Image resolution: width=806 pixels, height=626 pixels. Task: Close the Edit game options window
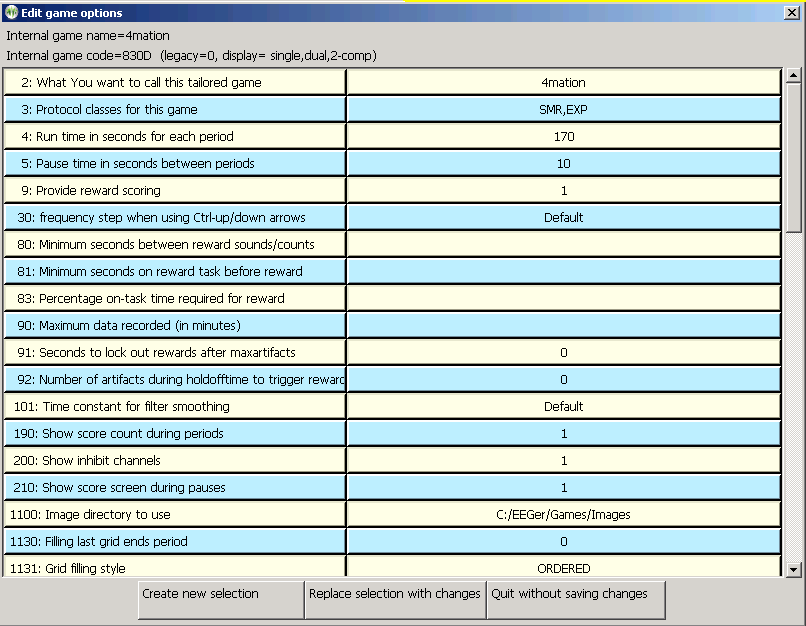792,13
